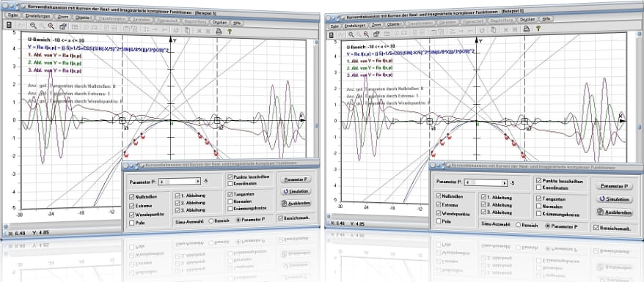Click the calculator icon in right window toolbar

(x=331, y=35)
